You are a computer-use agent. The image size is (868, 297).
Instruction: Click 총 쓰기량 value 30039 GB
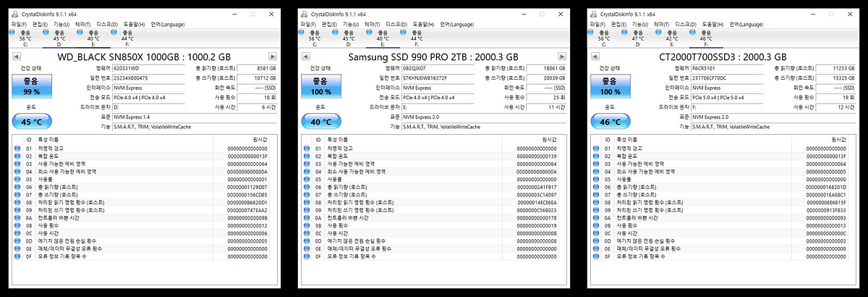pyautogui.click(x=546, y=78)
